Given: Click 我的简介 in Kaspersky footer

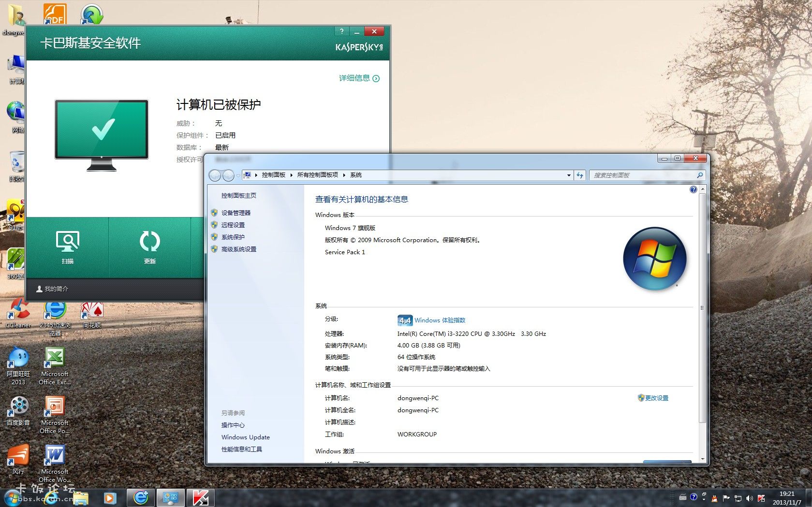Looking at the screenshot, I should coord(52,289).
